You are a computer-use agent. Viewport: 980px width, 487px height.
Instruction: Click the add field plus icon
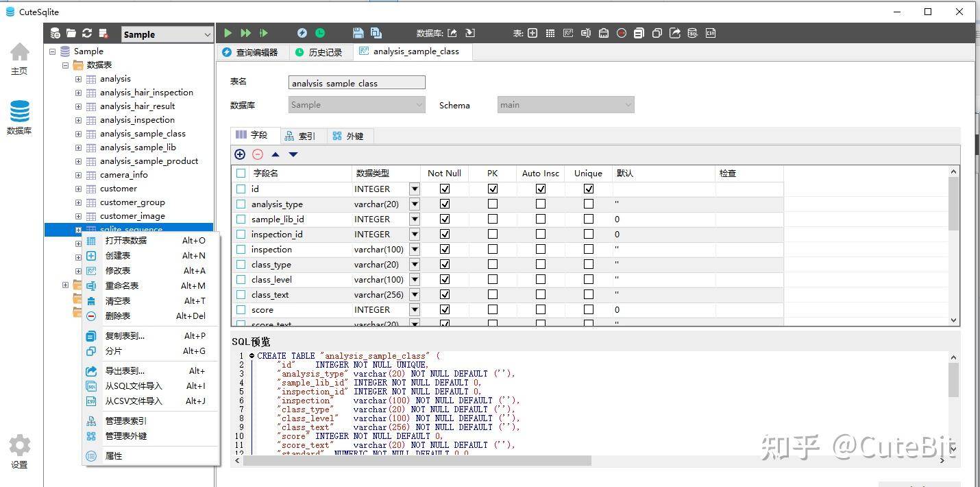tap(240, 154)
